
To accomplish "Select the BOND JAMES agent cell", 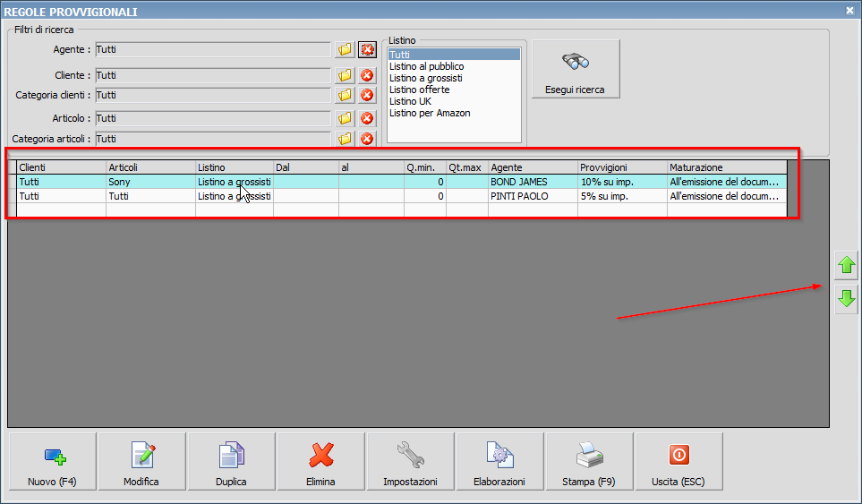I will click(533, 182).
